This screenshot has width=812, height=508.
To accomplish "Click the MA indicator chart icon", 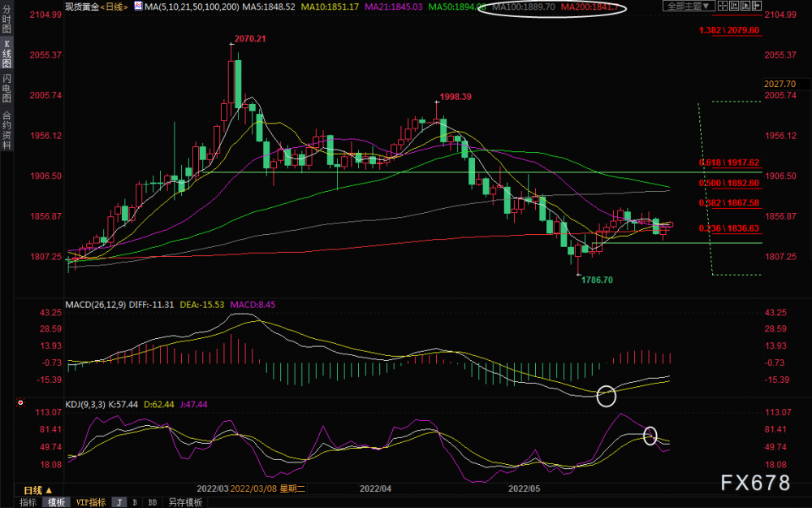I will 138,7.
